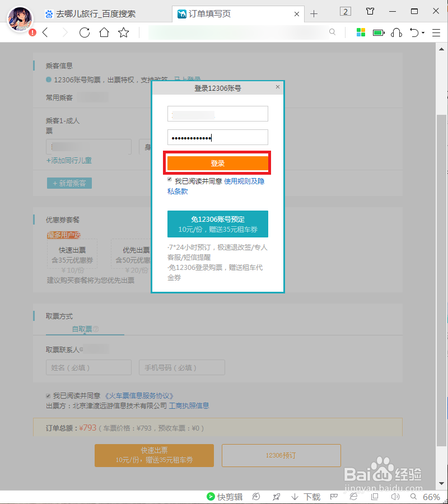Open 《火车票信息服务协议》 link

tap(139, 396)
